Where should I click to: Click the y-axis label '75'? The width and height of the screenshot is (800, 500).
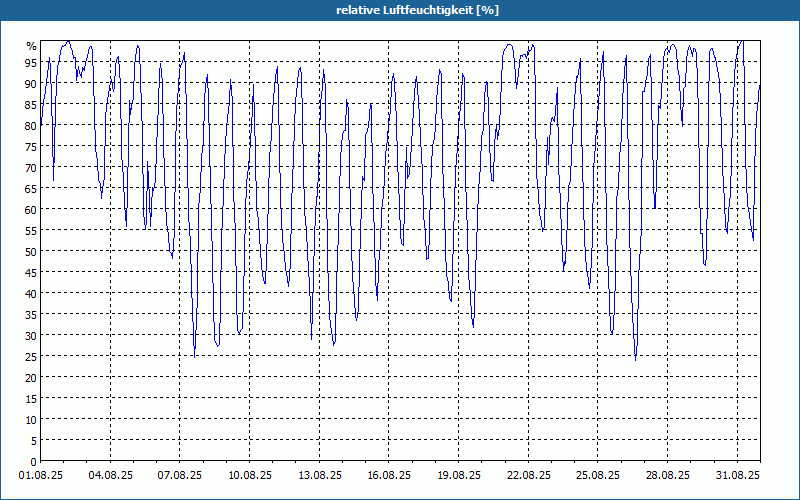[x=32, y=147]
